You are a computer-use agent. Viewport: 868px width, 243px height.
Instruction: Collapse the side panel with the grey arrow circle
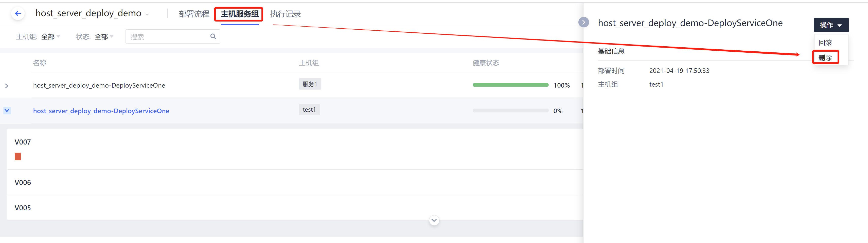coord(583,22)
